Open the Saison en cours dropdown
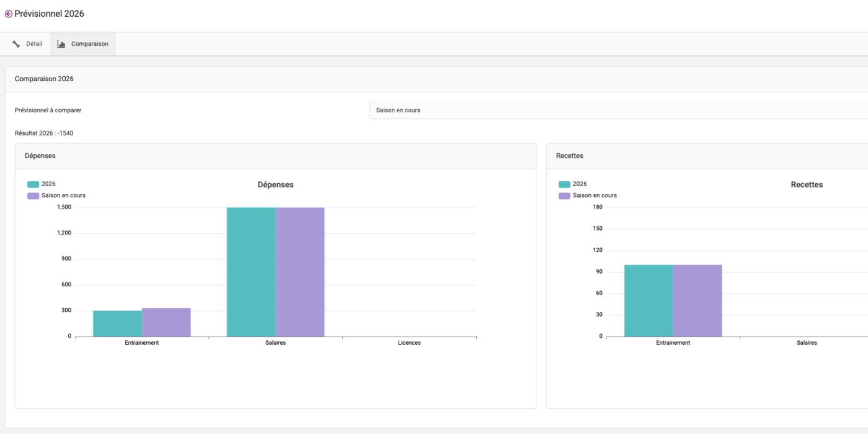The width and height of the screenshot is (868, 434). point(618,110)
